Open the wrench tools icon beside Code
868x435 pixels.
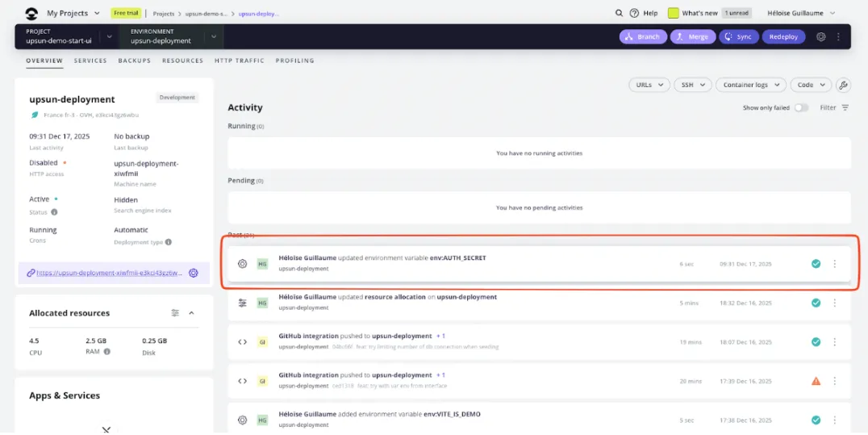[x=843, y=85]
